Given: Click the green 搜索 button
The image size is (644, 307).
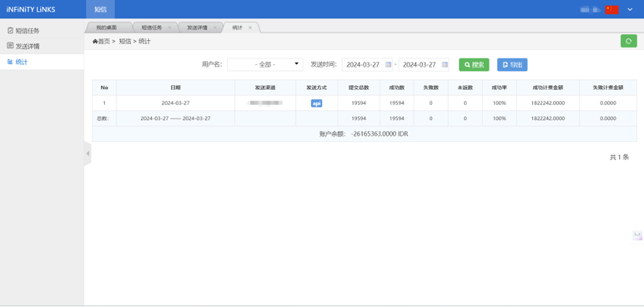Looking at the screenshot, I should [474, 64].
